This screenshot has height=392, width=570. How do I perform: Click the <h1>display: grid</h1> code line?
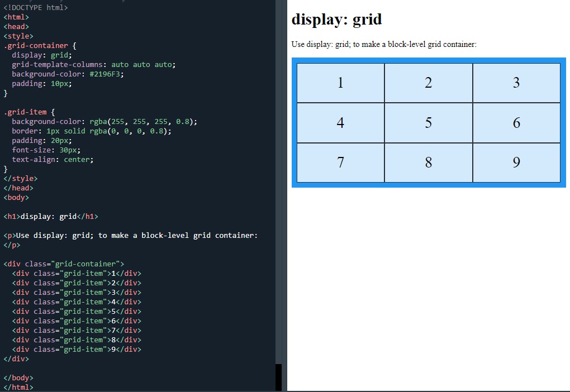(50, 217)
